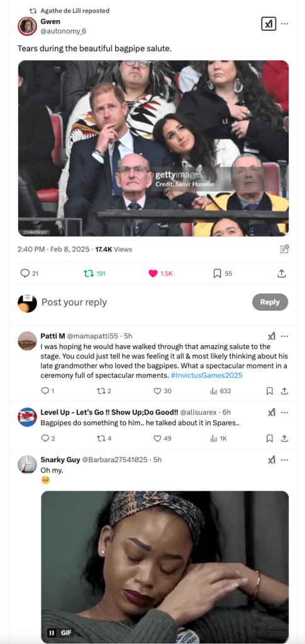Viewport: 305px width, 644px height.
Task: Click the Grok icon on Gwen's post
Action: [x=269, y=24]
